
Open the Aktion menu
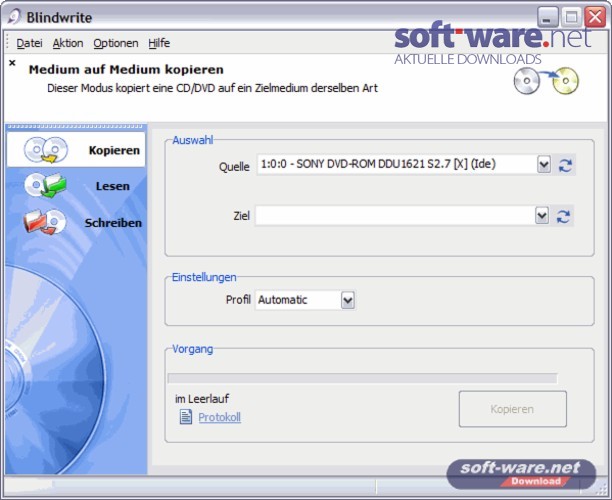coord(68,43)
